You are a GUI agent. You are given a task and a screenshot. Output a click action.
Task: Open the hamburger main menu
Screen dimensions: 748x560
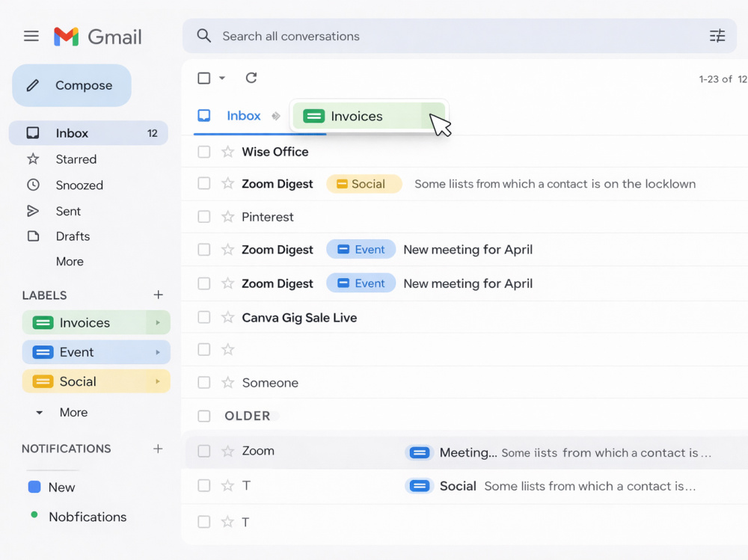pos(31,36)
